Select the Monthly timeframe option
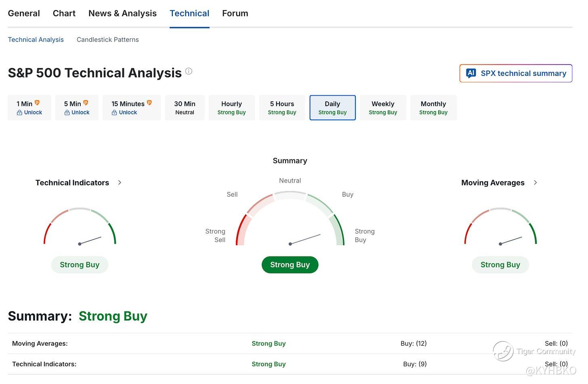588x384 pixels. [433, 108]
